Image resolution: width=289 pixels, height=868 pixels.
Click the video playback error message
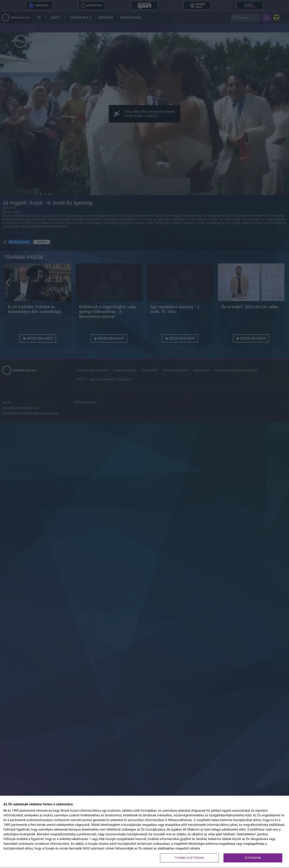tap(144, 114)
